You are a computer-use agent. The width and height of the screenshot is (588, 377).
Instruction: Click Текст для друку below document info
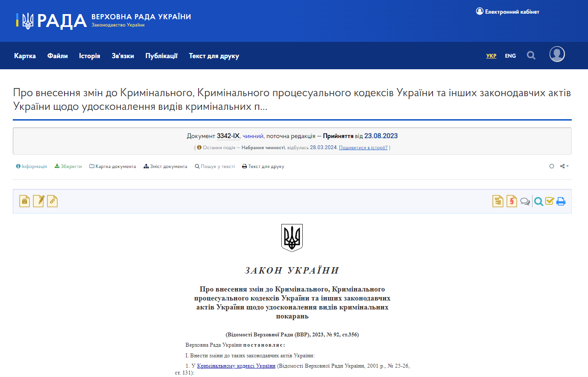click(x=263, y=166)
